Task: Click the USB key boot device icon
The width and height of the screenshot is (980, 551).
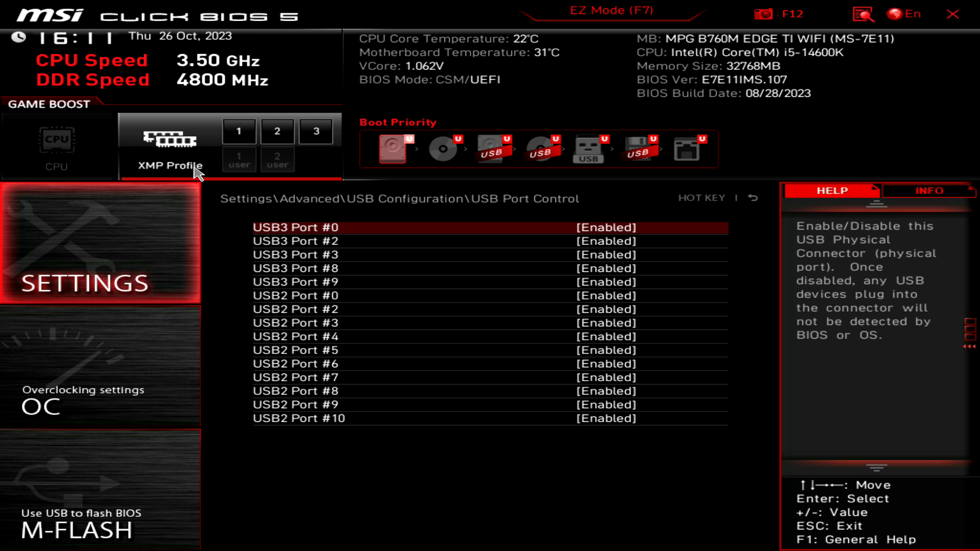Action: pyautogui.click(x=589, y=149)
